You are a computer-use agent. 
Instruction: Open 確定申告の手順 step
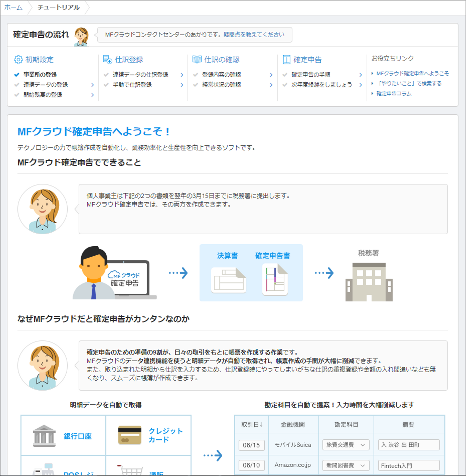point(311,75)
